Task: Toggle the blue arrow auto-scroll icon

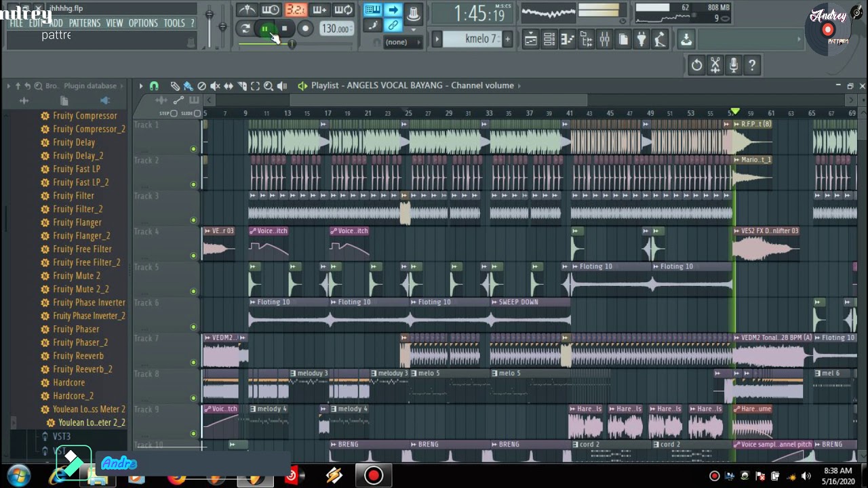Action: (x=393, y=9)
